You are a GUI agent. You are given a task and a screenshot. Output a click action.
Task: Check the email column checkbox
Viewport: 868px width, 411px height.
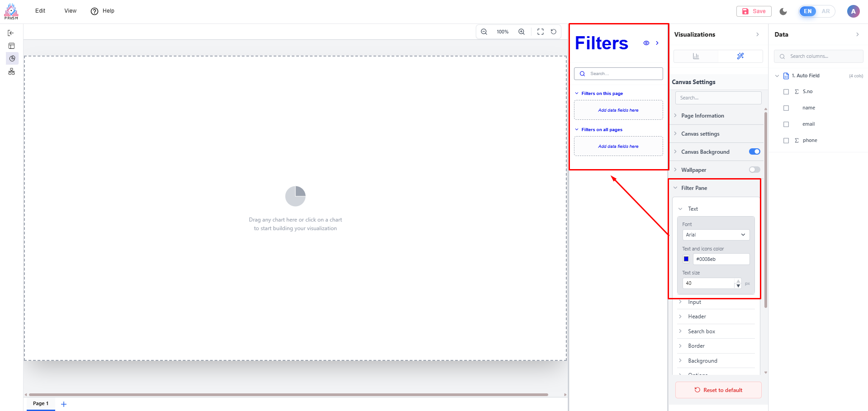[786, 124]
